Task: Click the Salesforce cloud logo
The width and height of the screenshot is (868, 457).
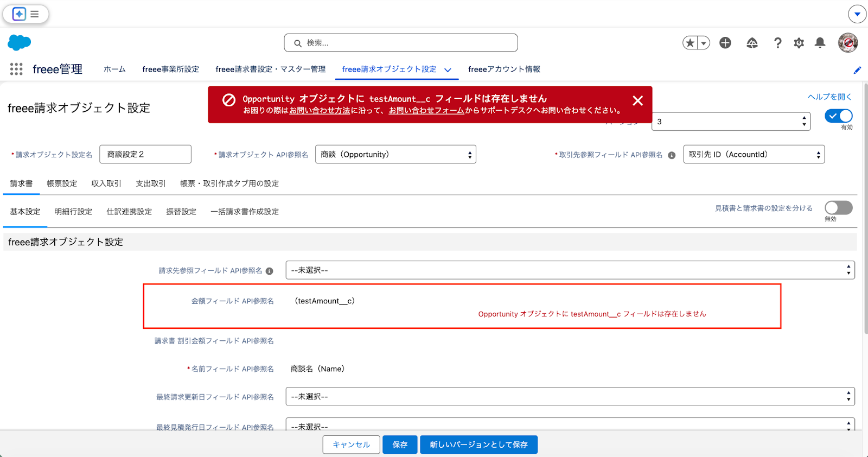Action: pos(20,42)
